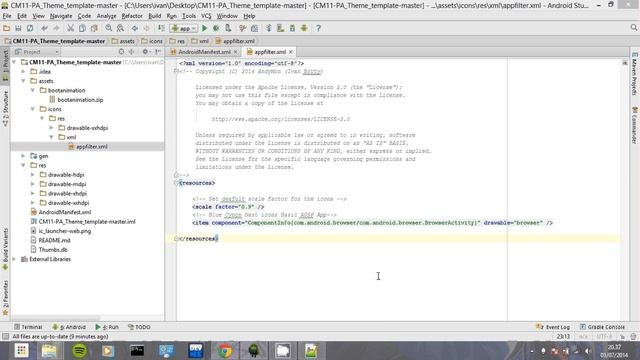640x360 pixels.
Task: Open the Gradle Console
Action: point(602,327)
